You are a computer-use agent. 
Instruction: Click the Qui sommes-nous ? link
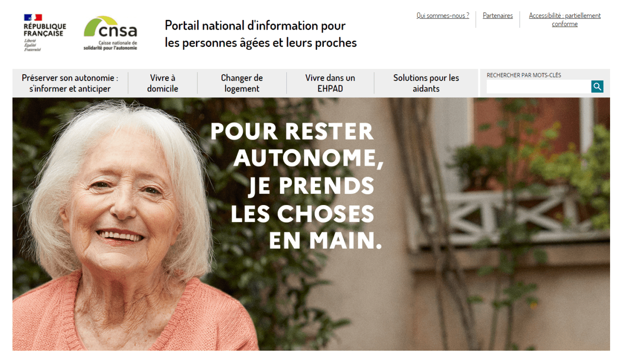point(443,16)
